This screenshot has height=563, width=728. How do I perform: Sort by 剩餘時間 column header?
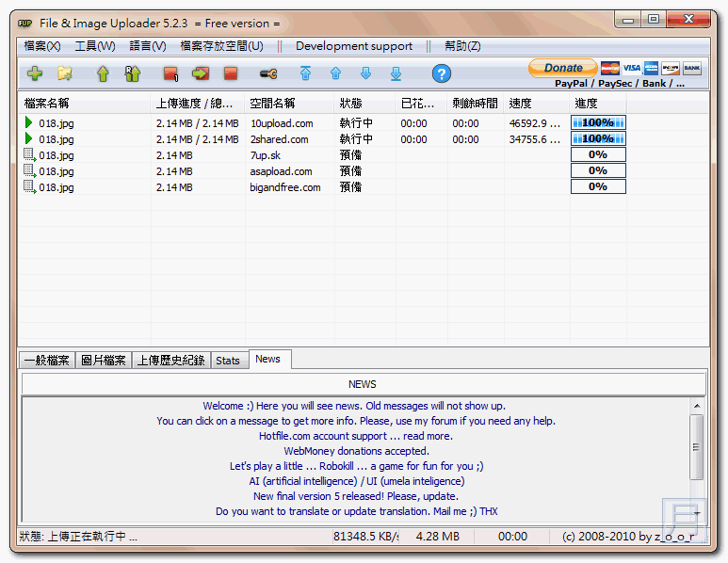pos(475,103)
